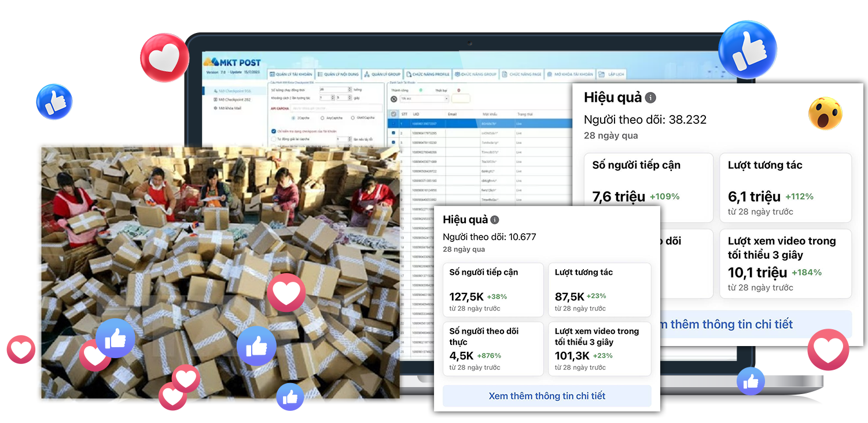Click the Lập Lịch calendar icon
The width and height of the screenshot is (868, 423).
[602, 75]
